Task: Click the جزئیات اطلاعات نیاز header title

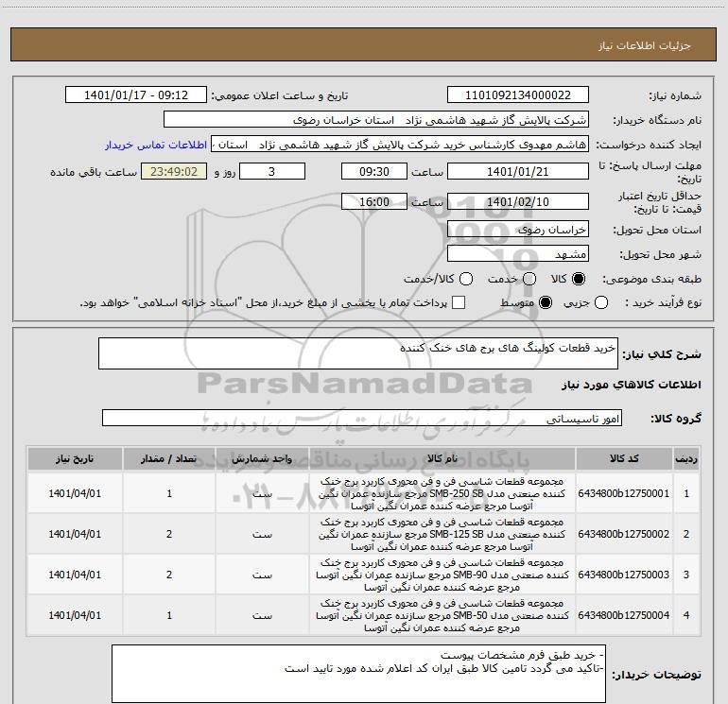Action: pos(644,45)
